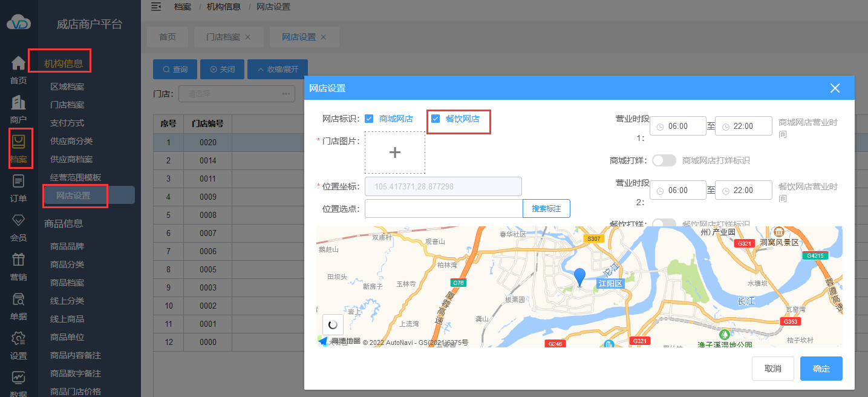Image resolution: width=868 pixels, height=397 pixels.
Task: Open the 门店 selection dropdown
Action: point(236,94)
